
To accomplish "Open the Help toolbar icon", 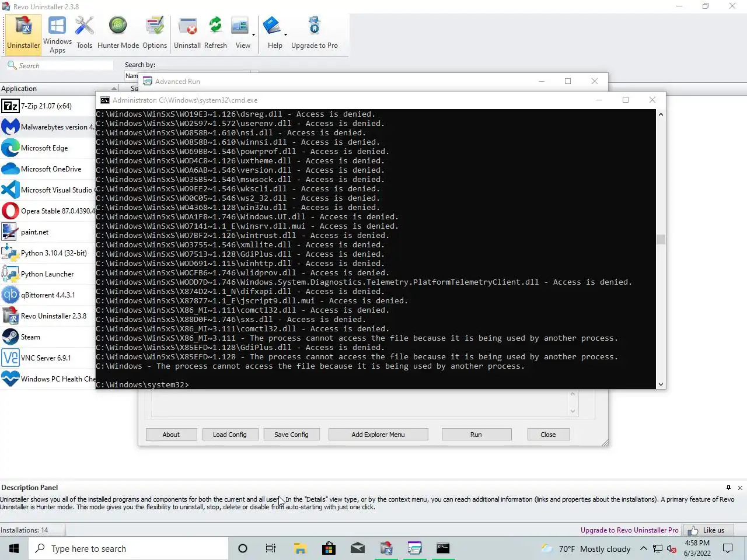I will [x=273, y=34].
